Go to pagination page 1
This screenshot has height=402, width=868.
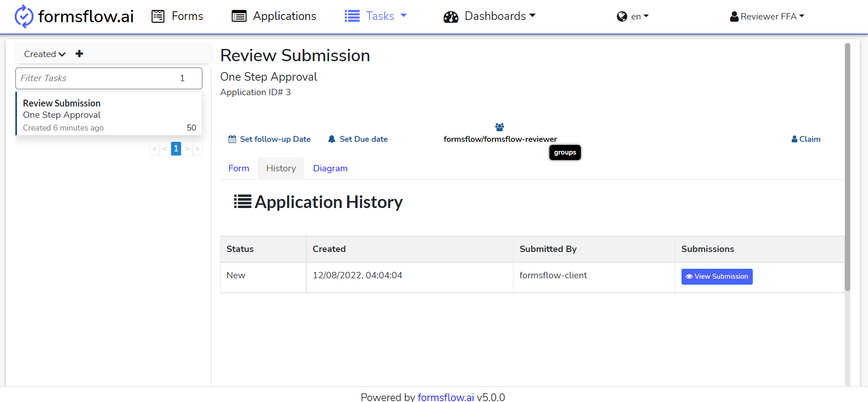click(x=176, y=149)
